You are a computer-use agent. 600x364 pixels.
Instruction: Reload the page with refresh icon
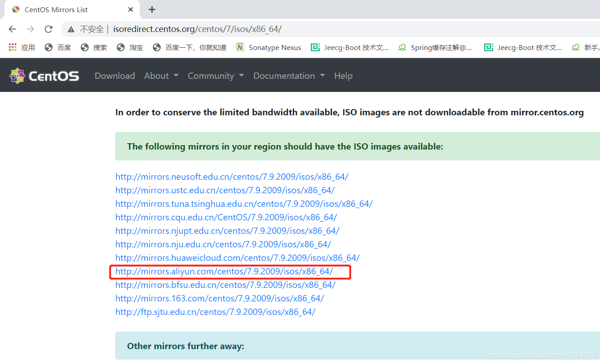(49, 29)
